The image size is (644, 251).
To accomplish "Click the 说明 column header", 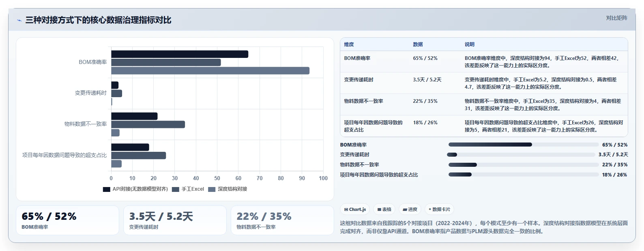I will (x=470, y=45).
